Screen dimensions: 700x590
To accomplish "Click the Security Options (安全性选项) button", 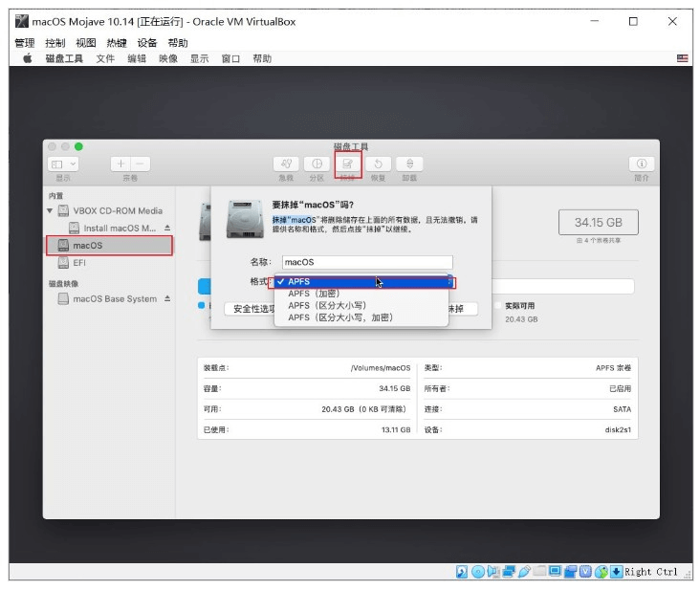I will [250, 309].
